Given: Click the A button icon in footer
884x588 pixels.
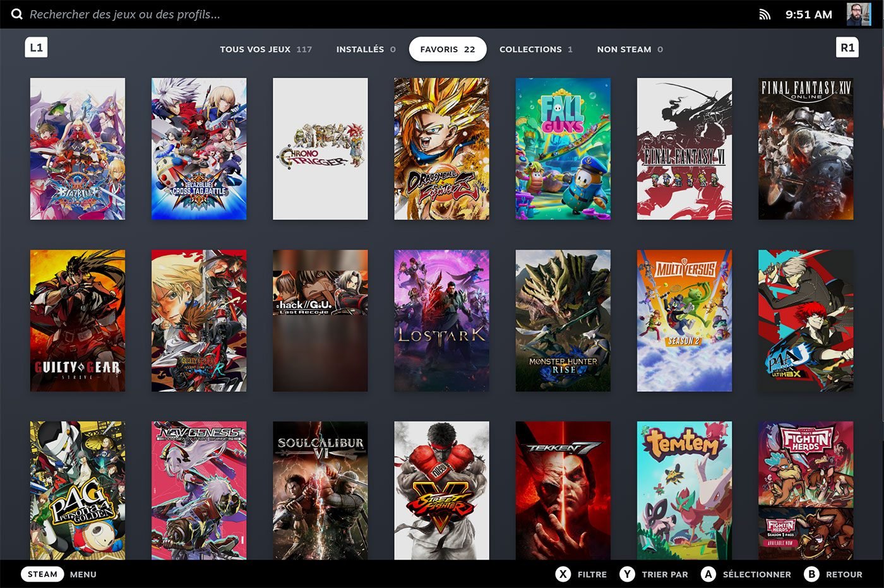Looking at the screenshot, I should [x=708, y=574].
